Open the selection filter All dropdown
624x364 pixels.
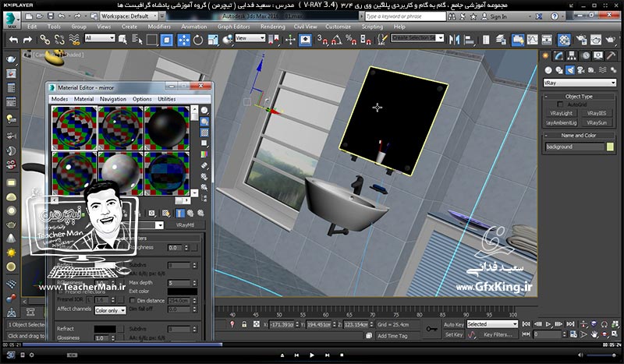click(x=100, y=38)
